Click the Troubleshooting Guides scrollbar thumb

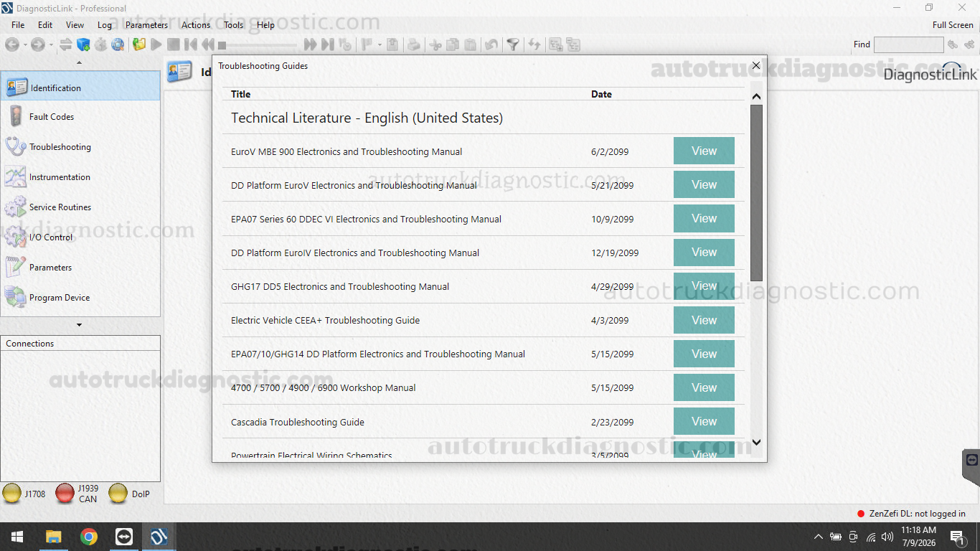[756, 192]
